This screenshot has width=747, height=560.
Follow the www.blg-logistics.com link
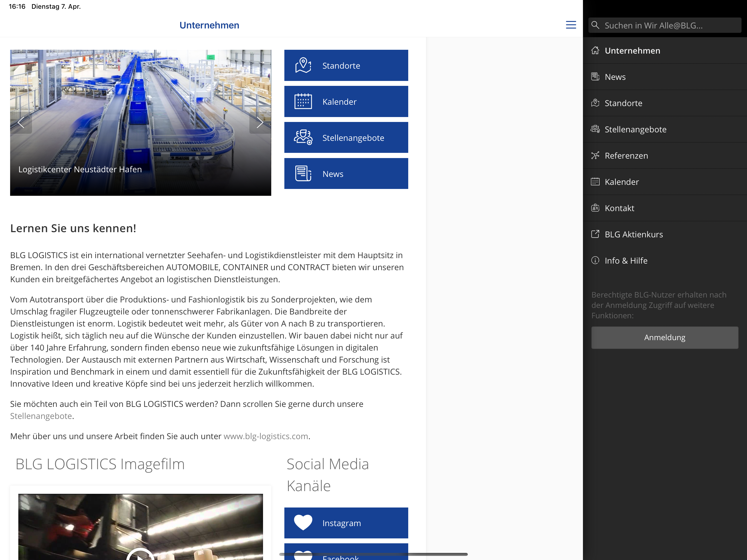click(266, 436)
